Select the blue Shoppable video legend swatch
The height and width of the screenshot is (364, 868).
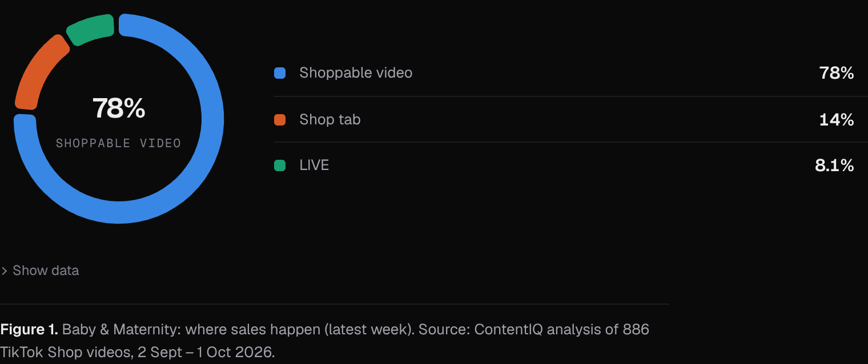click(280, 73)
